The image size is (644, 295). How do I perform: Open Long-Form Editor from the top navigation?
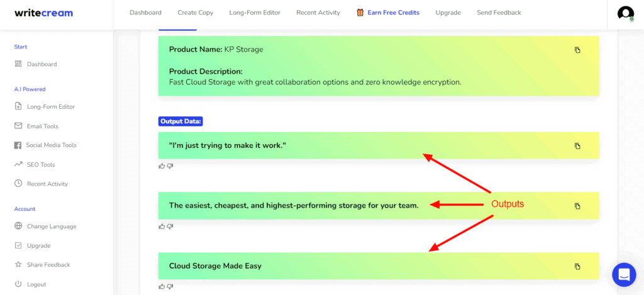[255, 13]
